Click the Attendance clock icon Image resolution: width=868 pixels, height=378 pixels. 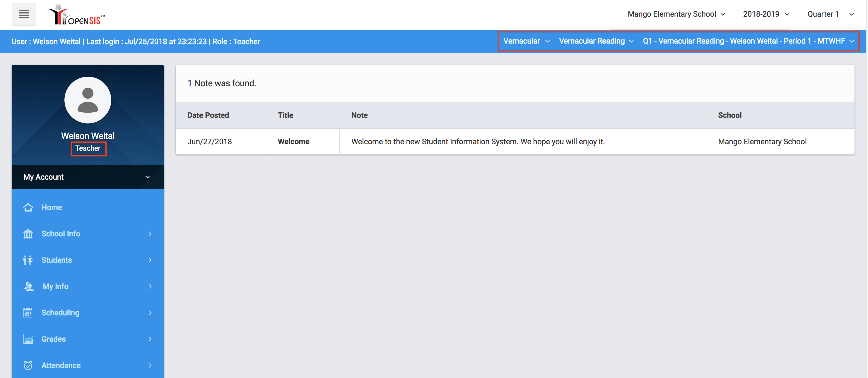pos(28,365)
